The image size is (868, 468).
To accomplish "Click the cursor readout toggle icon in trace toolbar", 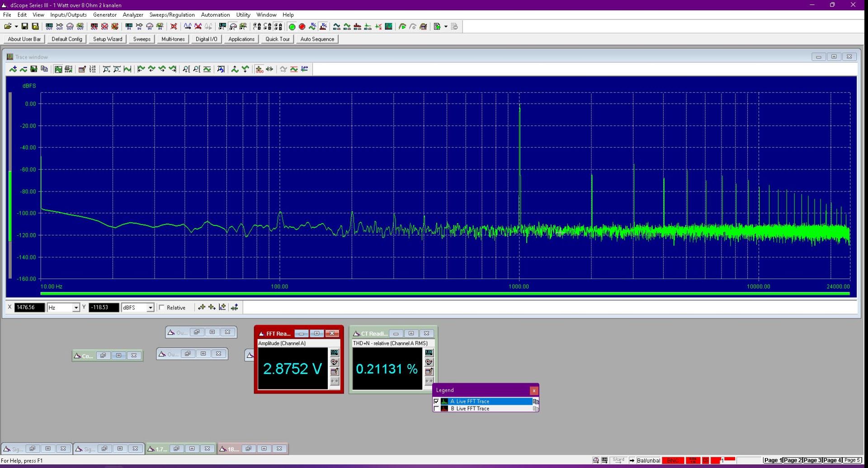I will (x=259, y=69).
